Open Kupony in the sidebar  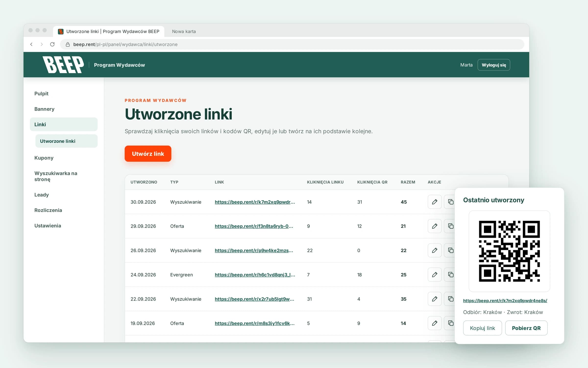click(64, 158)
